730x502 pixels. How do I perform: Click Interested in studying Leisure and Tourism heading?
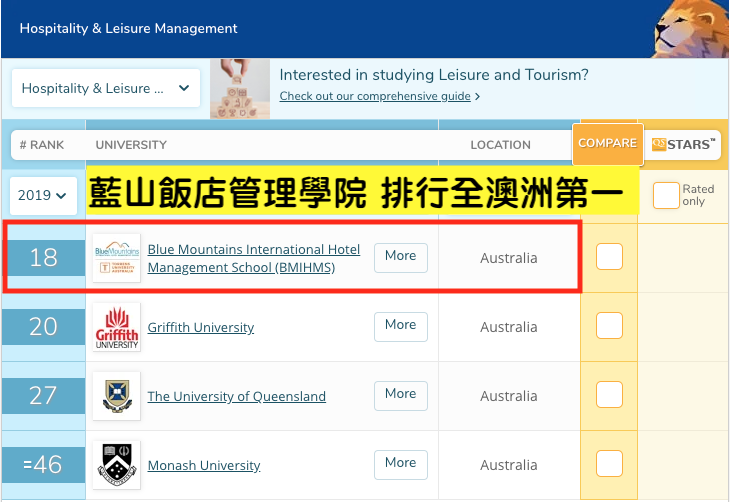pyautogui.click(x=434, y=75)
